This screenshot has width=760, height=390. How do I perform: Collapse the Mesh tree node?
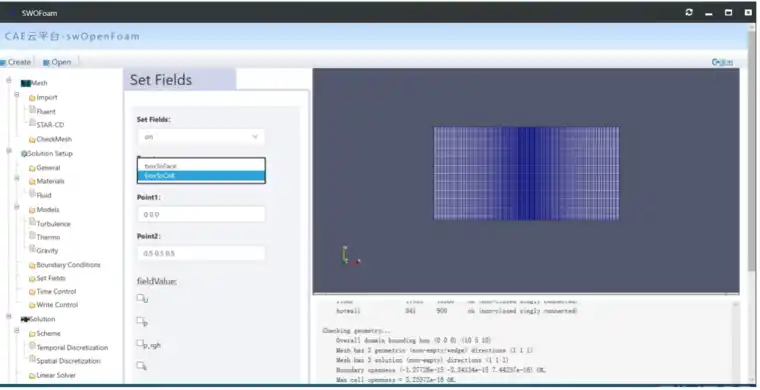point(9,80)
